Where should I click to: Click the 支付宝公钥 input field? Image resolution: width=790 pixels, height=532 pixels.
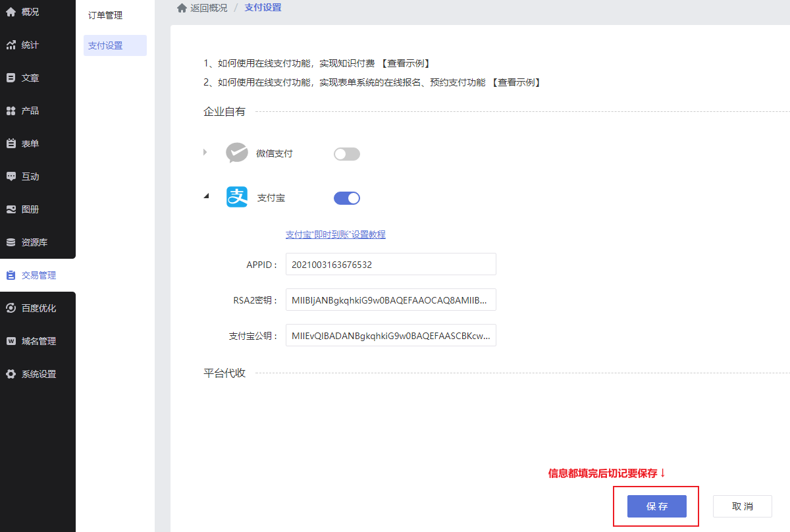(391, 335)
